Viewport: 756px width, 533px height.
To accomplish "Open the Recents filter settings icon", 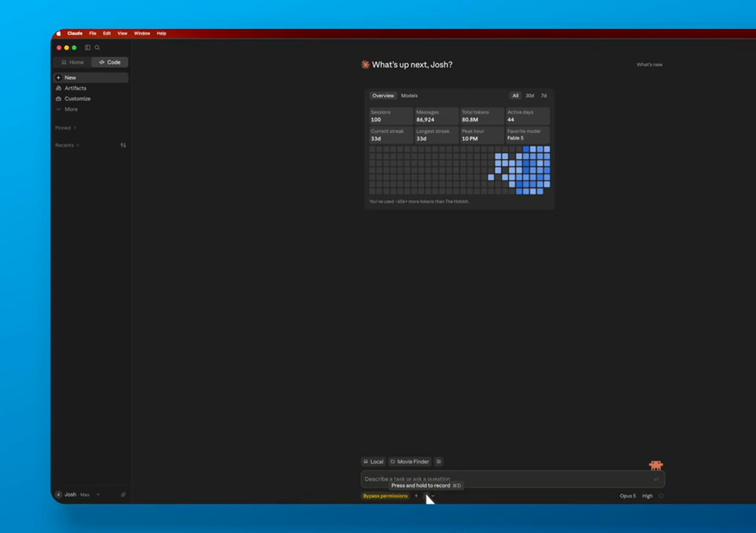I will coord(123,146).
